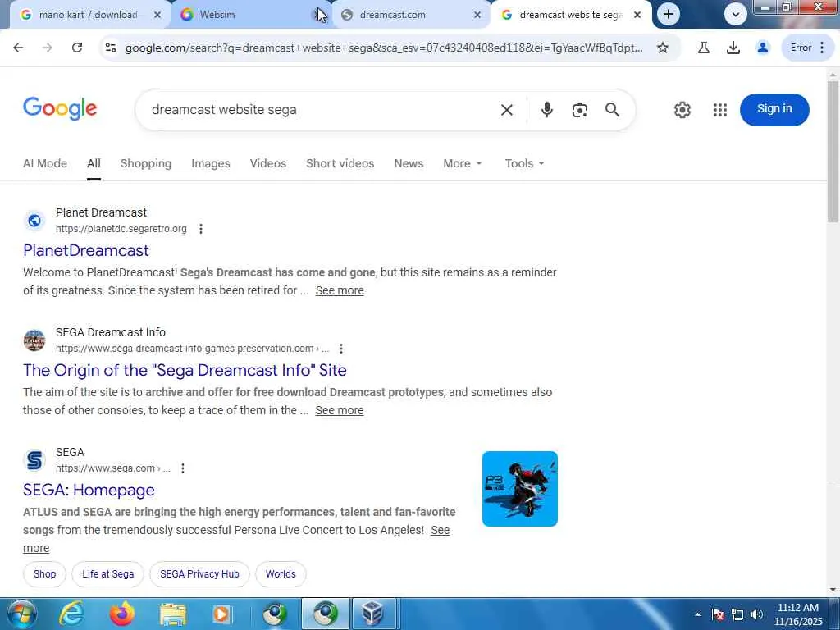840x630 pixels.
Task: Open Chrome Labs flask icon
Action: [x=704, y=48]
